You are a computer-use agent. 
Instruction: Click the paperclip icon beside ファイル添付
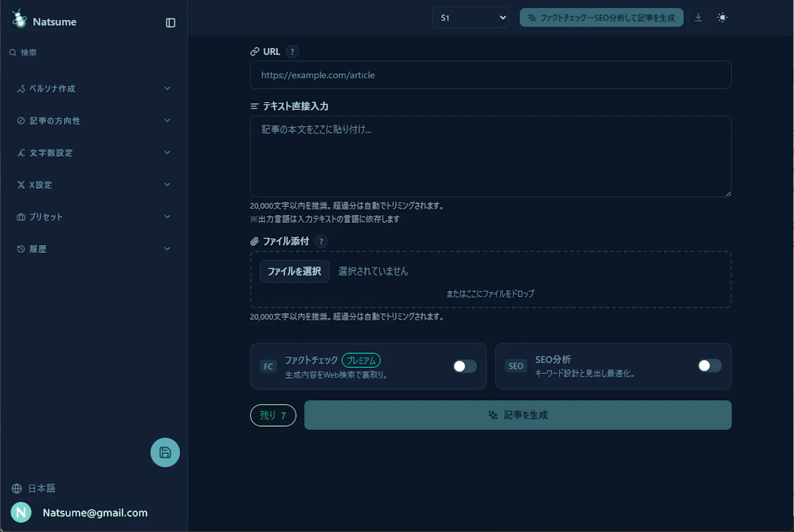tap(255, 241)
